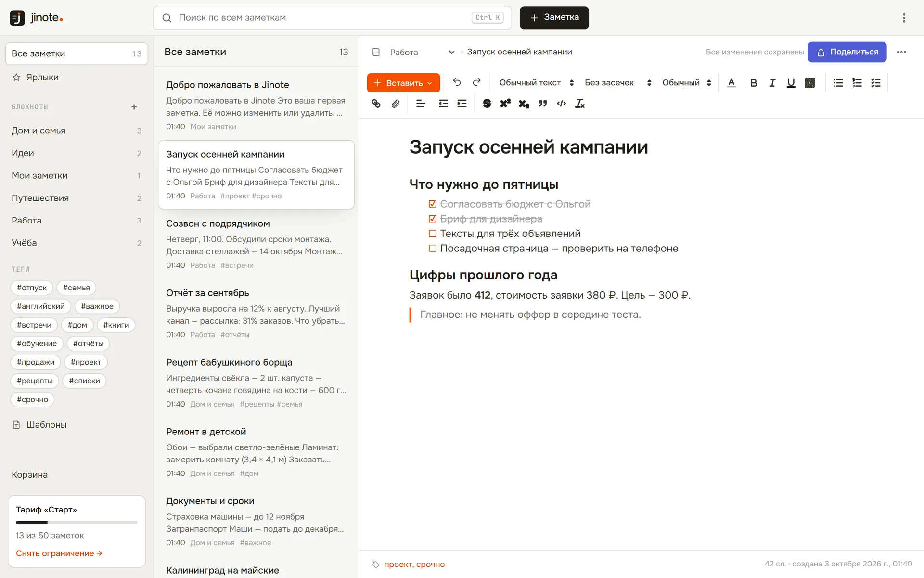Redo the last edit
Screen dimensions: 924x578
(476, 82)
